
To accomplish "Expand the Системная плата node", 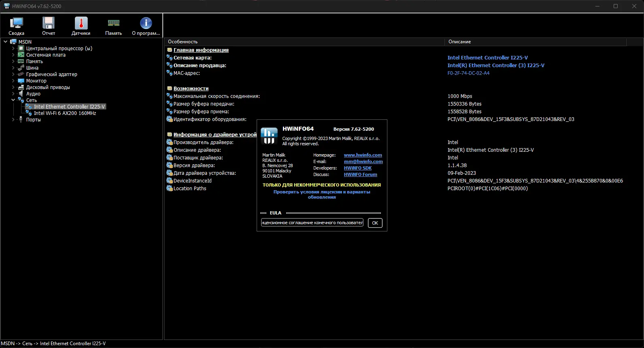I will (13, 55).
